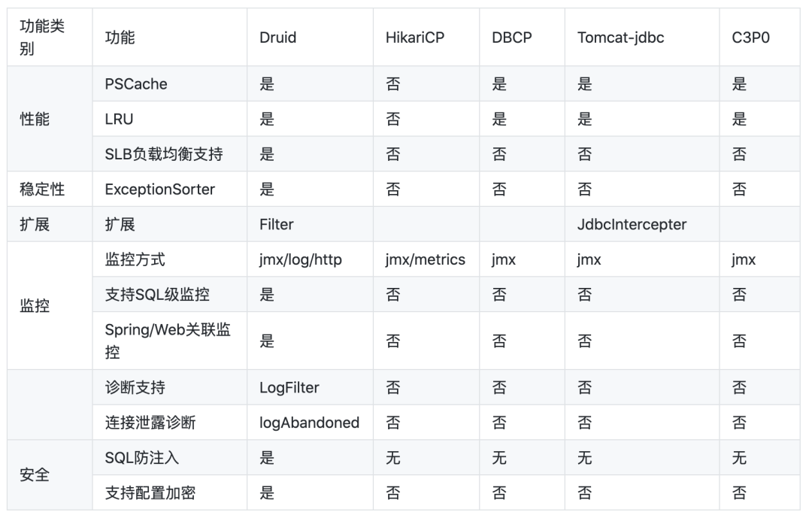Image resolution: width=812 pixels, height=518 pixels.
Task: Click the 监控 category cell
Action: [x=35, y=306]
